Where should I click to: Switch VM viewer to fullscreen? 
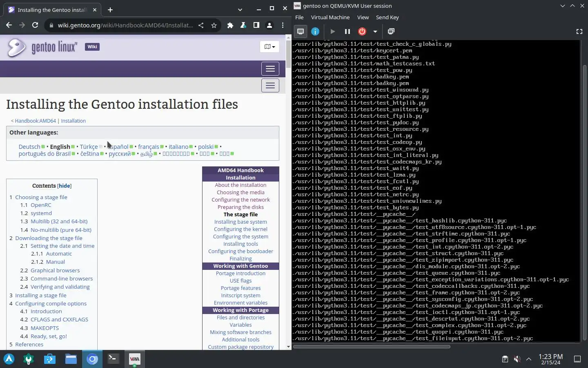(x=579, y=31)
